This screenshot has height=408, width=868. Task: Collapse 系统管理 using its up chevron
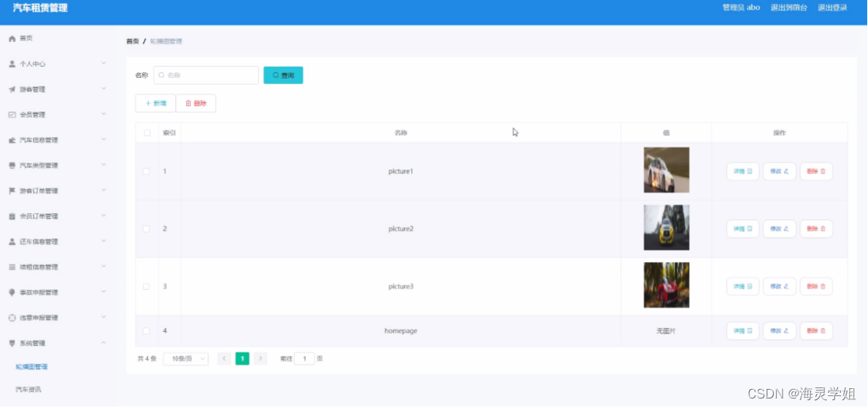tap(104, 343)
